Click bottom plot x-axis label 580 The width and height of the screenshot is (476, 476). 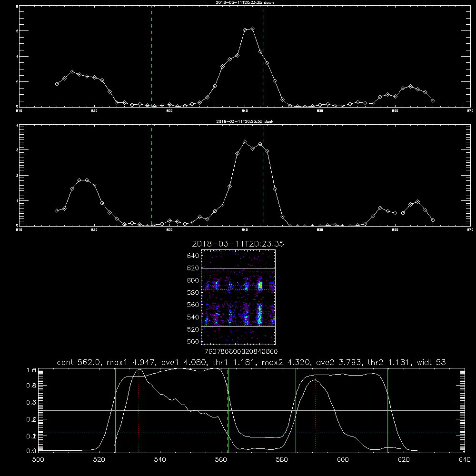(282, 460)
